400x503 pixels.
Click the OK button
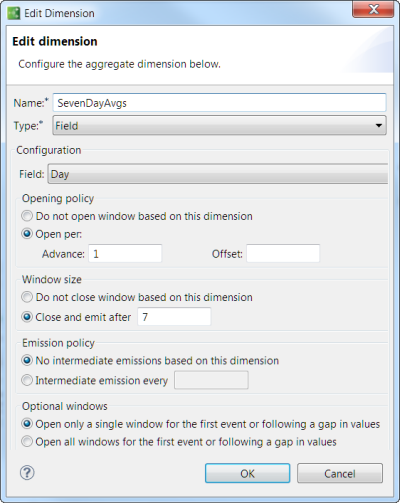tap(247, 473)
